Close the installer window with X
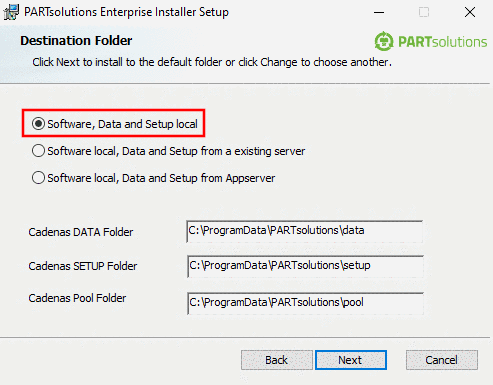493x385 pixels. tap(470, 12)
